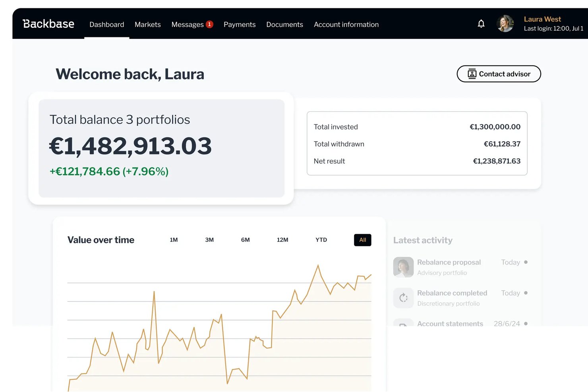This screenshot has width=588, height=392.
Task: Navigate to Account information
Action: [x=346, y=25]
